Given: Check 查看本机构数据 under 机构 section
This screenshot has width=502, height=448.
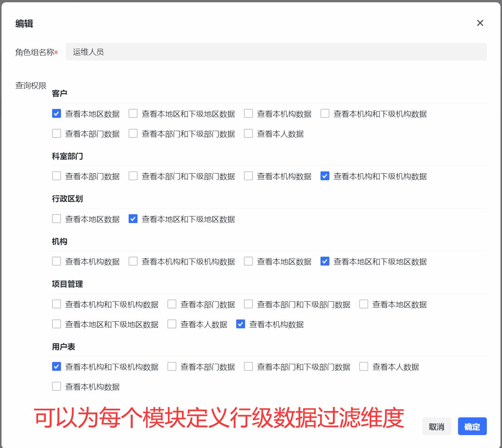Looking at the screenshot, I should pos(56,261).
